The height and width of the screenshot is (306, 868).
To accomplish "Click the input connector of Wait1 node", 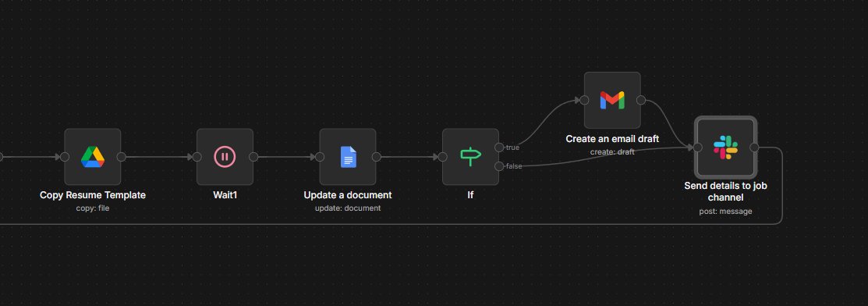I will coord(197,157).
